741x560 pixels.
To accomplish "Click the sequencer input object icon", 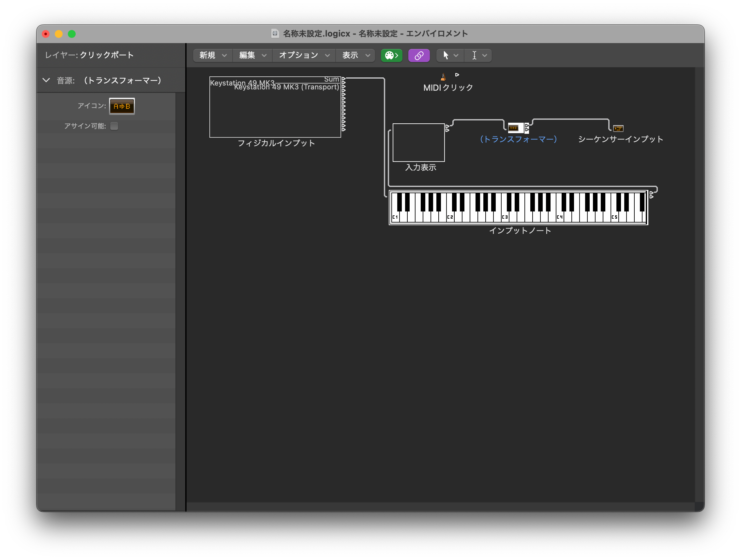I will click(618, 128).
